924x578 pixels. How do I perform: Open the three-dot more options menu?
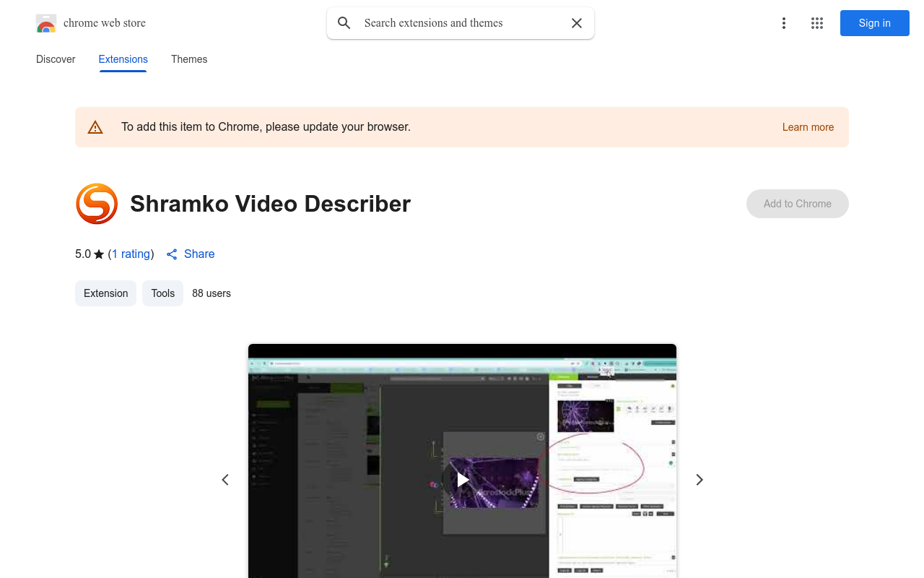783,23
